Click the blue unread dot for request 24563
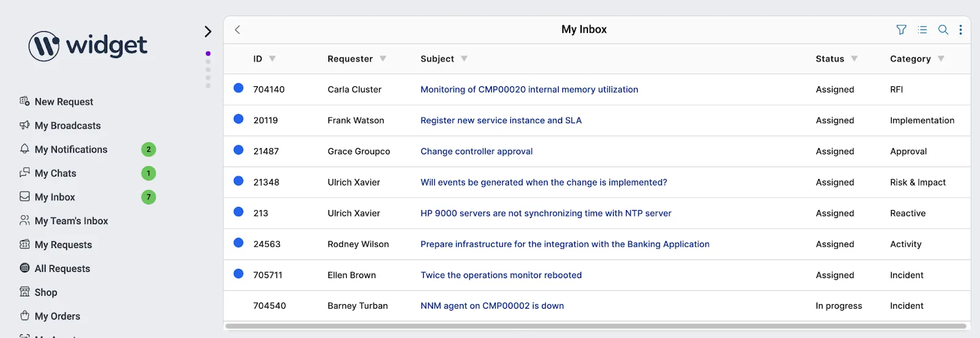This screenshot has width=980, height=338. point(239,242)
